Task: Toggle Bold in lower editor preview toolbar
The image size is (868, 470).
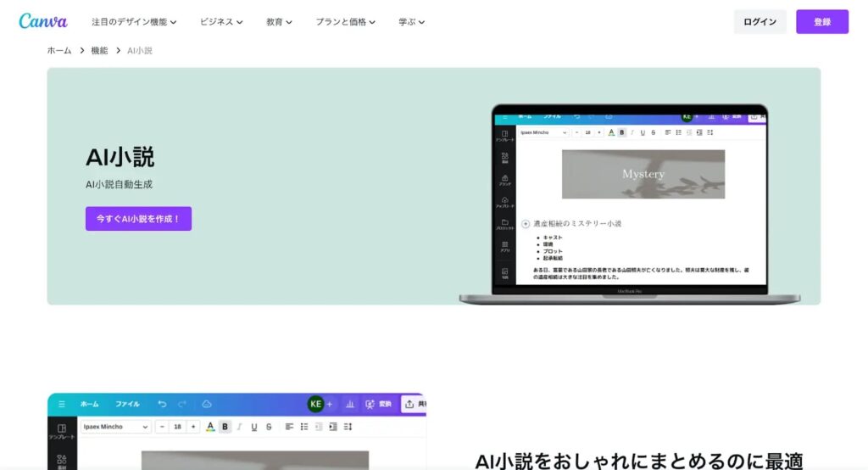Action: pyautogui.click(x=225, y=427)
